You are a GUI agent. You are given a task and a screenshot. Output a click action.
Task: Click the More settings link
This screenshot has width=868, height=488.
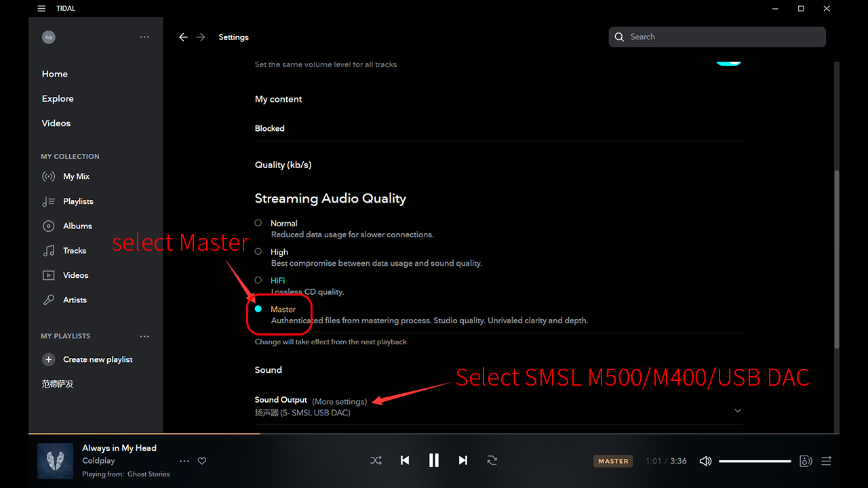[x=340, y=402]
